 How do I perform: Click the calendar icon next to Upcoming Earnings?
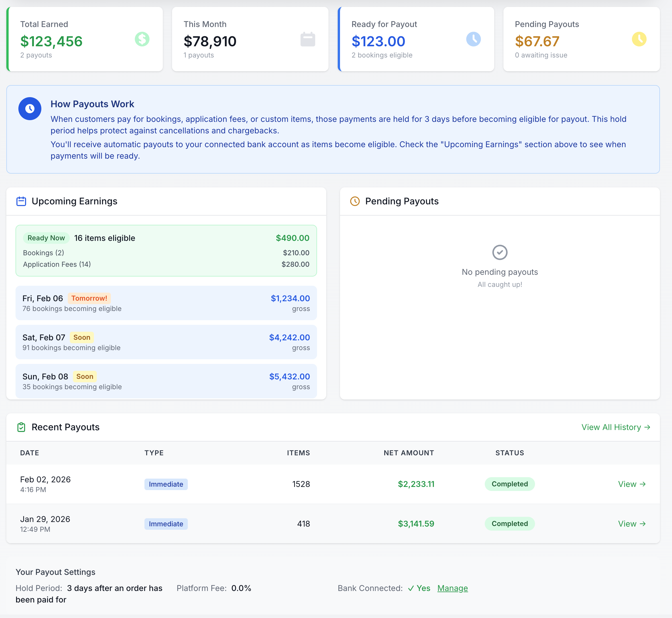[21, 201]
